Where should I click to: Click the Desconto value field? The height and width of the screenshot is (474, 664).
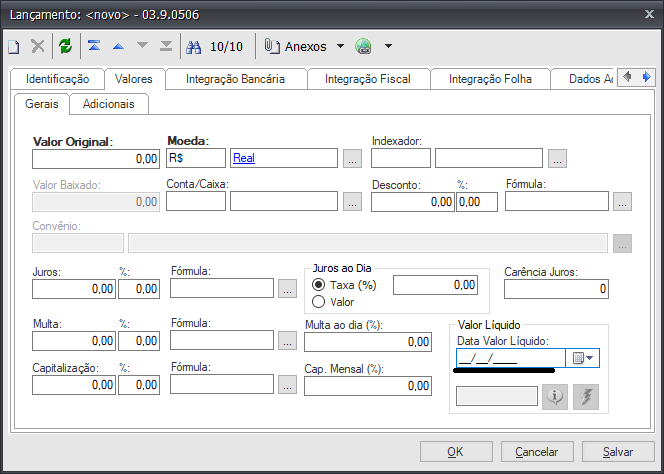(x=412, y=202)
